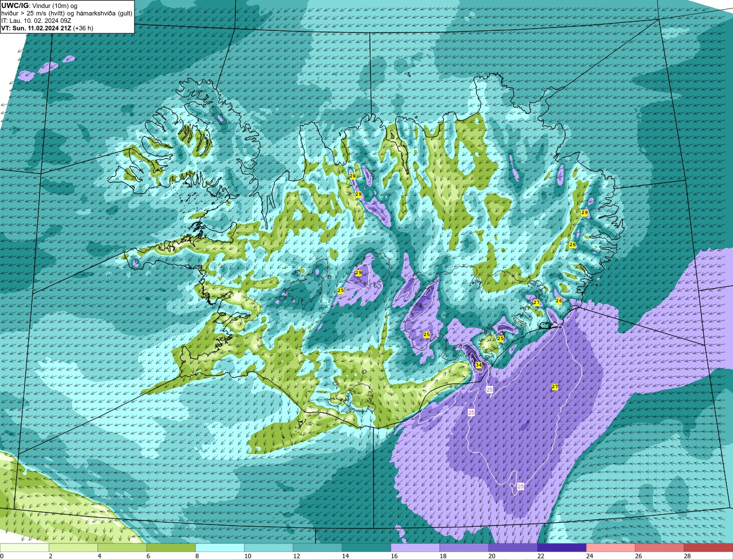Viewport: 733px width, 560px height.
Task: Click the title line 'UWC/IG: Vindur (10m) og'
Action: pyautogui.click(x=39, y=5)
